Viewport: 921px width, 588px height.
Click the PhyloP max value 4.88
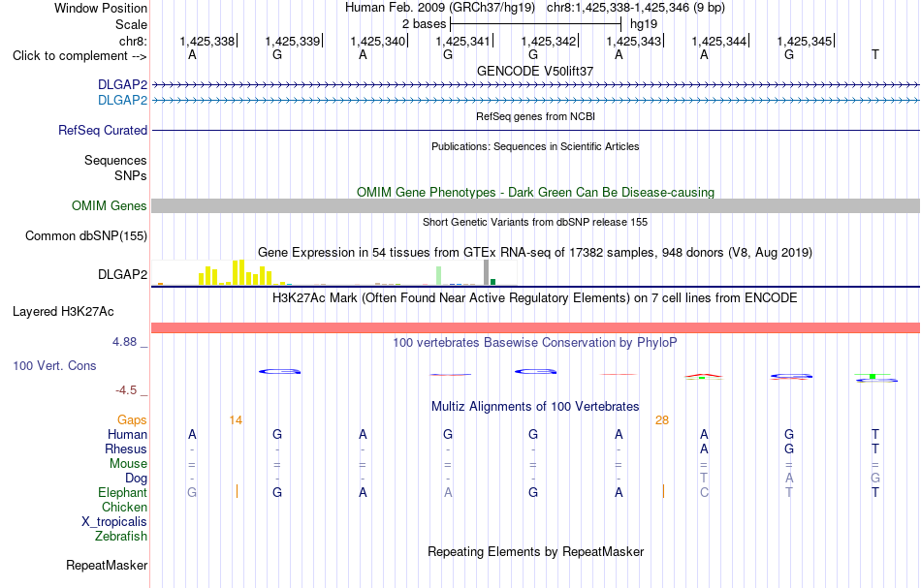click(124, 342)
